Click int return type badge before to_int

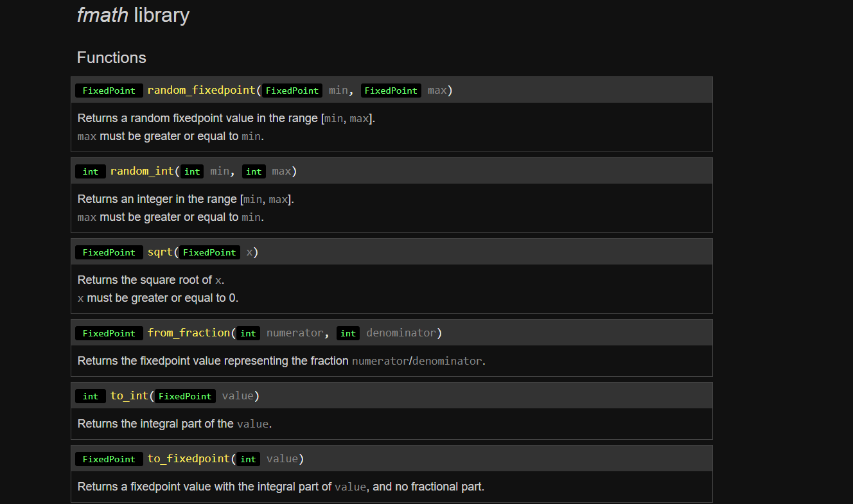(91, 396)
